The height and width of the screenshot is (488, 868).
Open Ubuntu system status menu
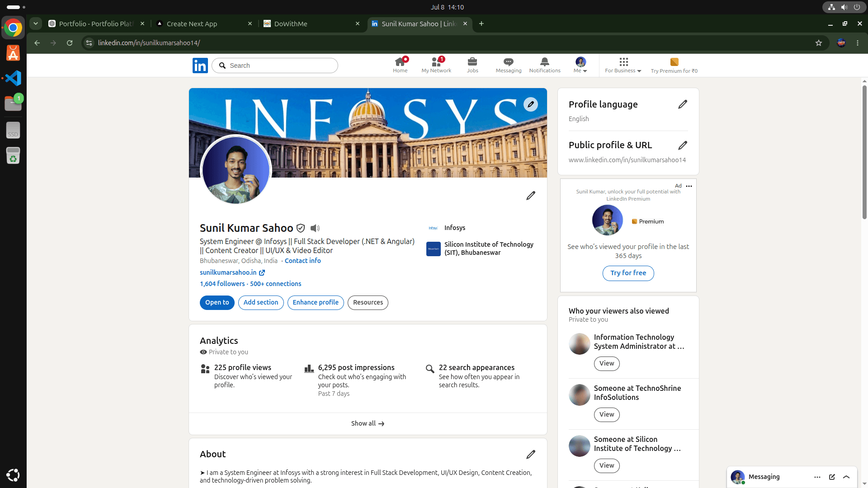coord(844,7)
